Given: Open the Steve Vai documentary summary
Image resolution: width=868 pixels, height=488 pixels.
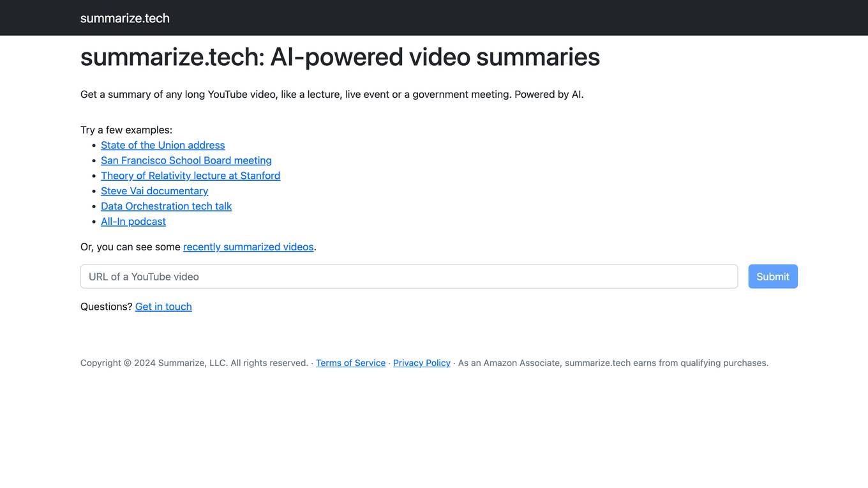Looking at the screenshot, I should 154,191.
